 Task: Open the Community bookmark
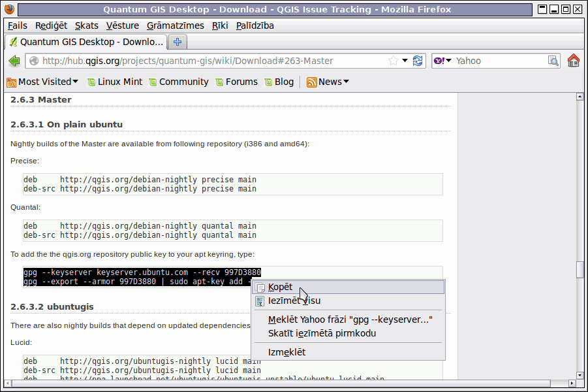(179, 82)
